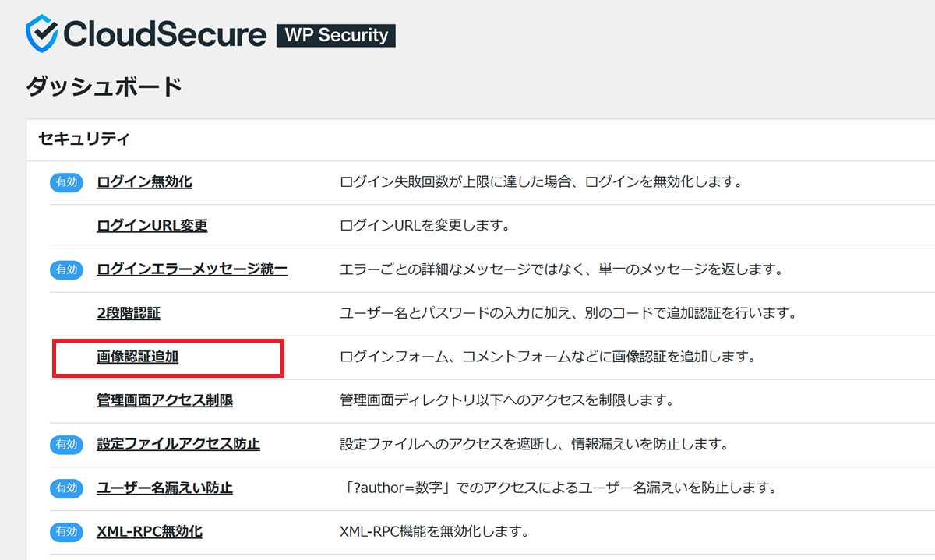Viewport: 935px width, 560px height.
Task: Open the ログイン無効化 settings link
Action: (144, 182)
